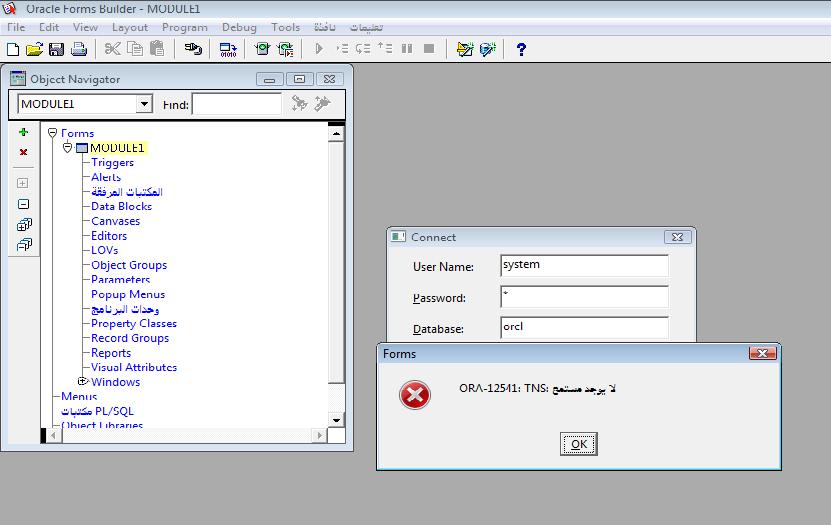Click the Save disk icon in toolbar
Screen dimensions: 831x525
pos(56,49)
